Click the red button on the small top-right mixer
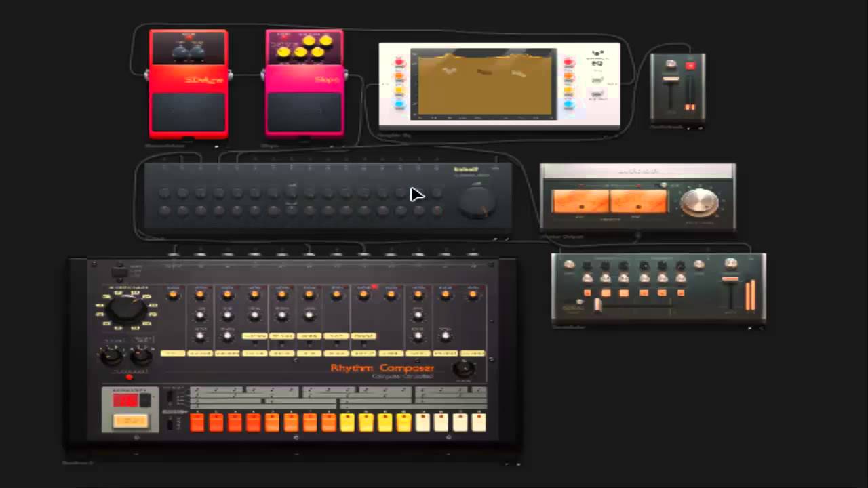This screenshot has width=868, height=488. (x=690, y=66)
